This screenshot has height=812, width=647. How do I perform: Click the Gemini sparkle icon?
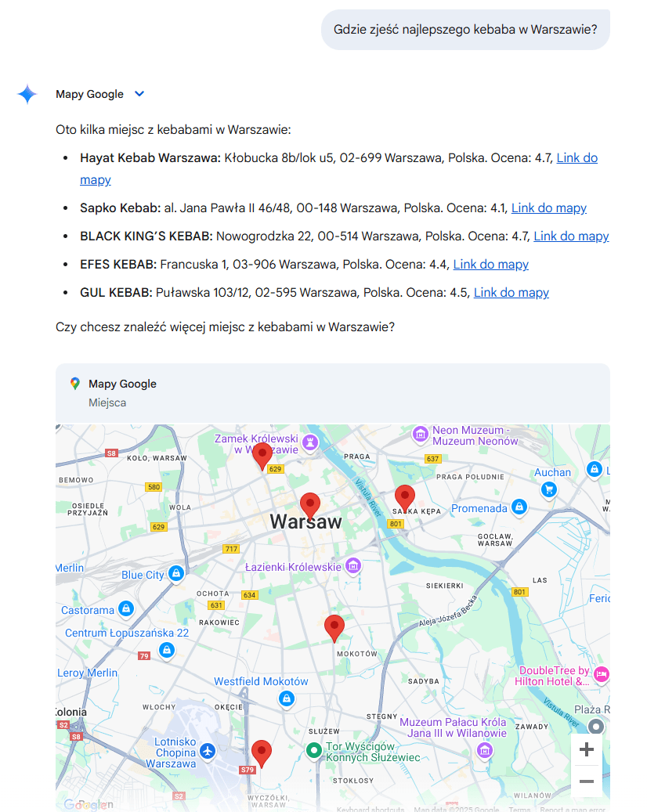point(27,94)
